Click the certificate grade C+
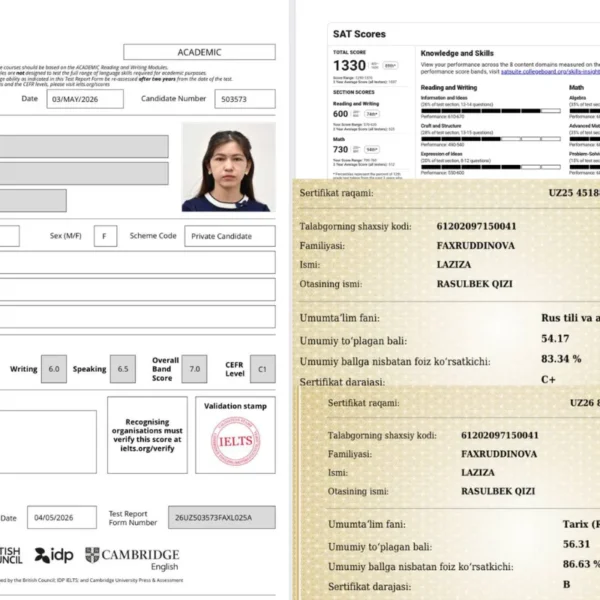The width and height of the screenshot is (600, 600). pyautogui.click(x=548, y=380)
